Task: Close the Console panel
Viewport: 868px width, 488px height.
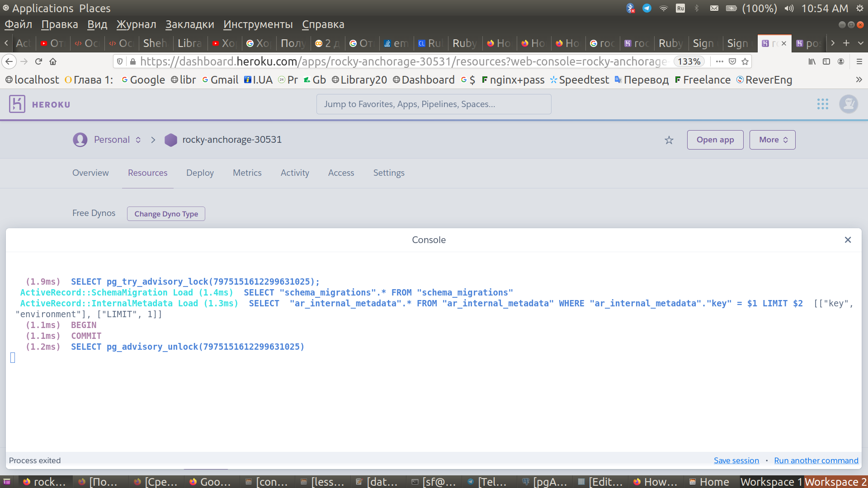Action: pyautogui.click(x=848, y=240)
